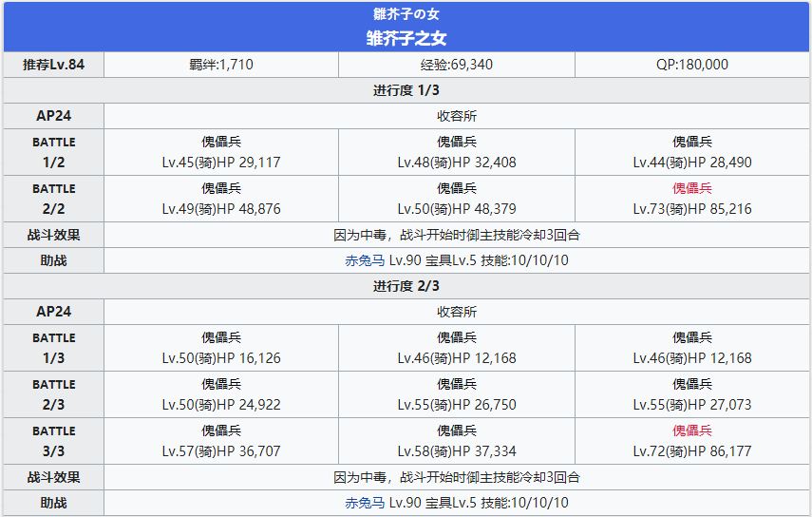Select the Lv.58(骑)HP 37,334 entry
This screenshot has width=812, height=517.
[457, 451]
